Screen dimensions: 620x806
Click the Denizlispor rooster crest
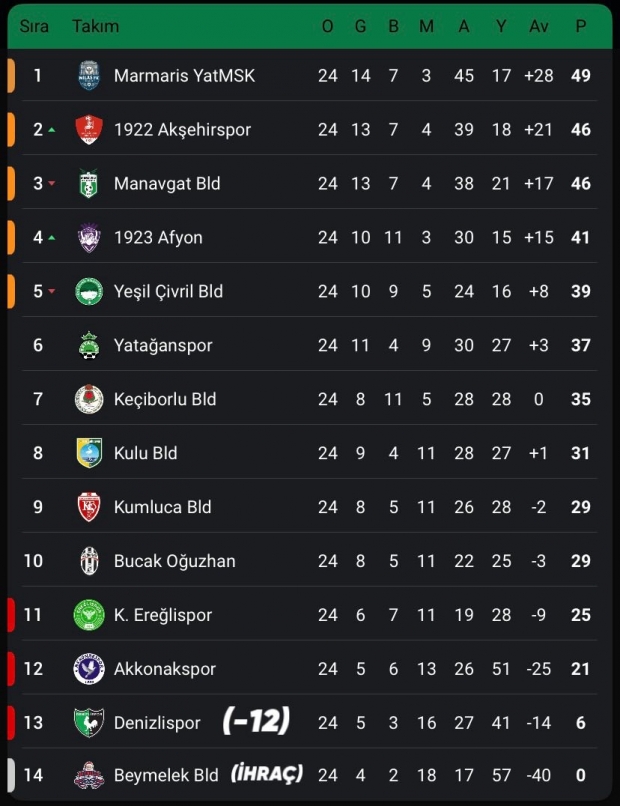[89, 722]
